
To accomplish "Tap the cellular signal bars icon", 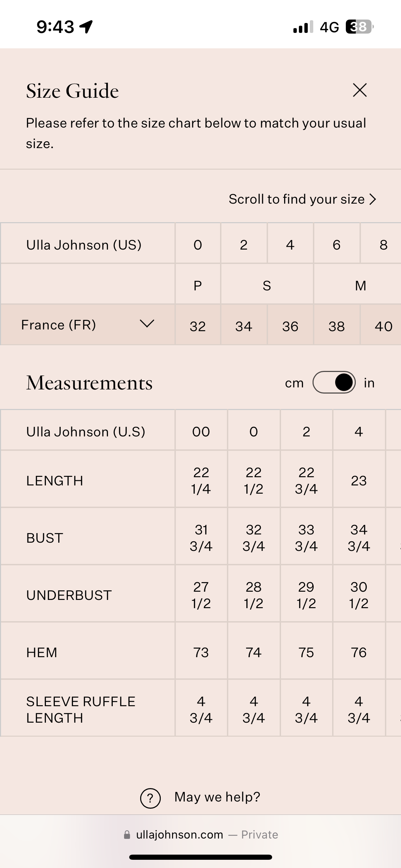I will click(x=303, y=27).
